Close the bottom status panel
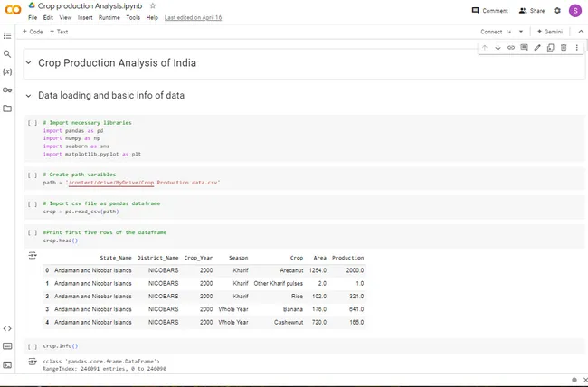This screenshot has height=387, width=588. pyautogui.click(x=585, y=380)
